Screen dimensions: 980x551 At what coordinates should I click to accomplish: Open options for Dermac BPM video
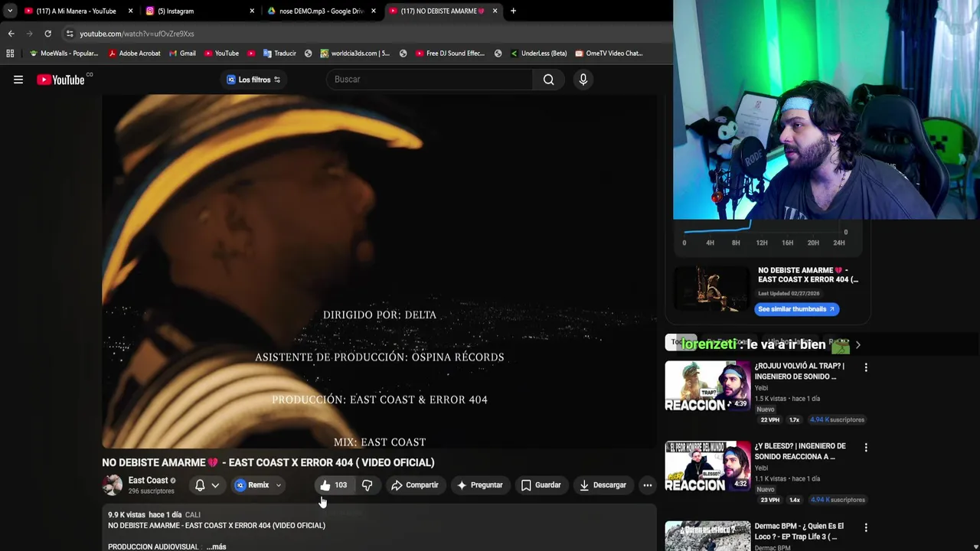click(866, 528)
